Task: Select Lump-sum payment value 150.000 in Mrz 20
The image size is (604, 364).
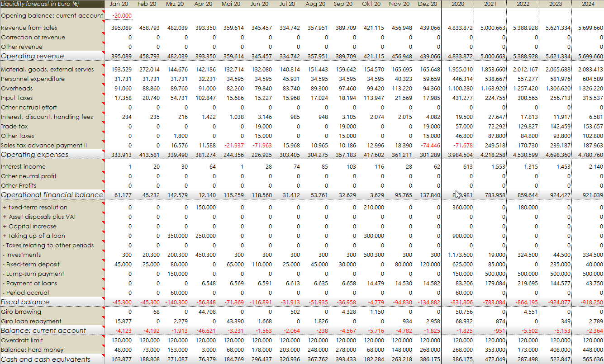Action: (x=177, y=274)
